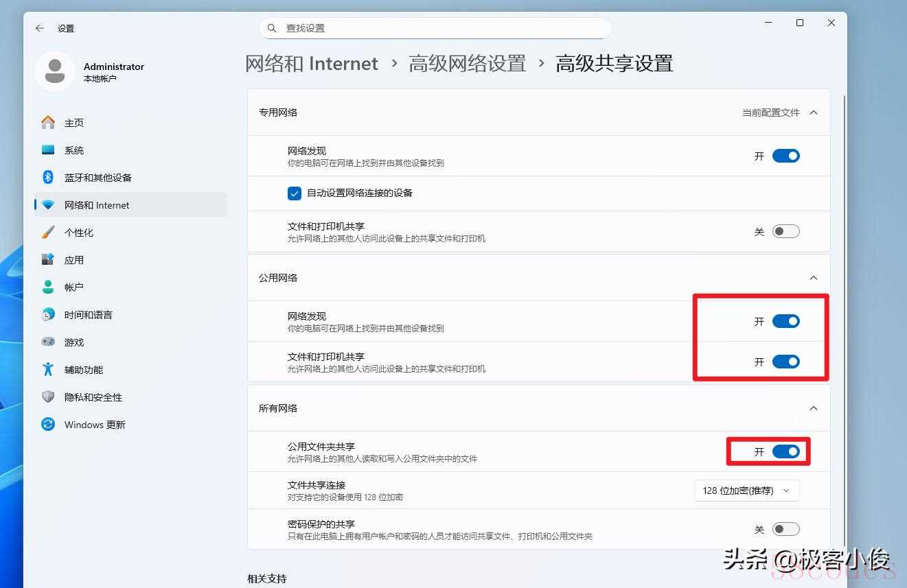907x588 pixels.
Task: Click the Bluetooth icon in the sidebar
Action: (x=48, y=178)
